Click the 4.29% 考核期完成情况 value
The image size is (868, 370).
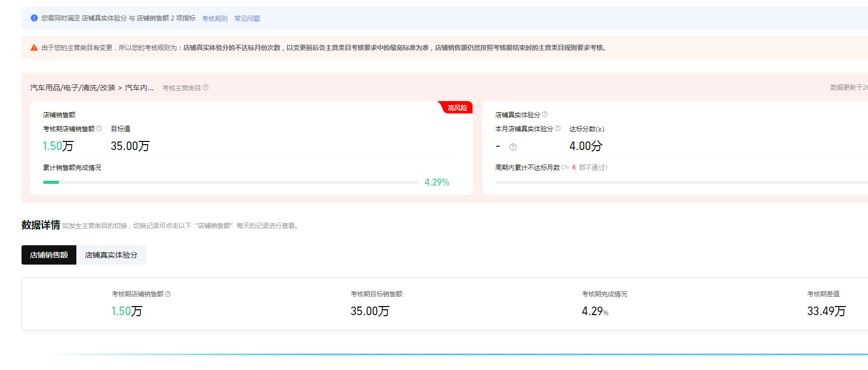pyautogui.click(x=595, y=311)
